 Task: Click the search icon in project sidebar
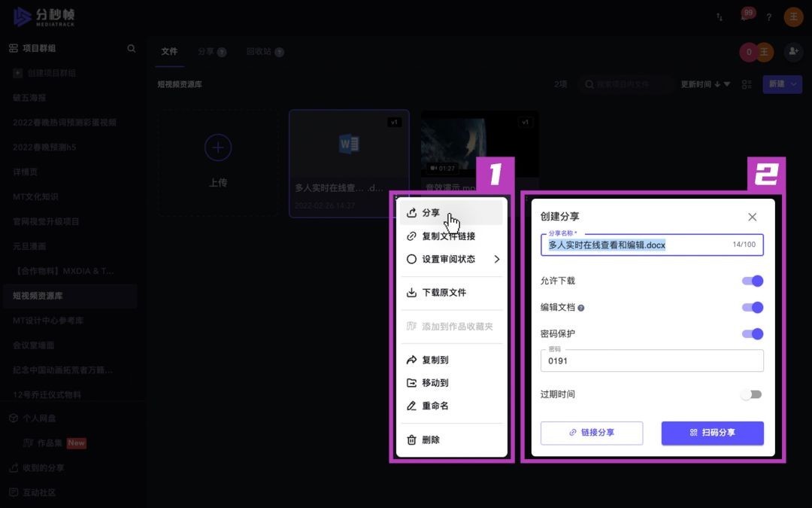pos(132,48)
